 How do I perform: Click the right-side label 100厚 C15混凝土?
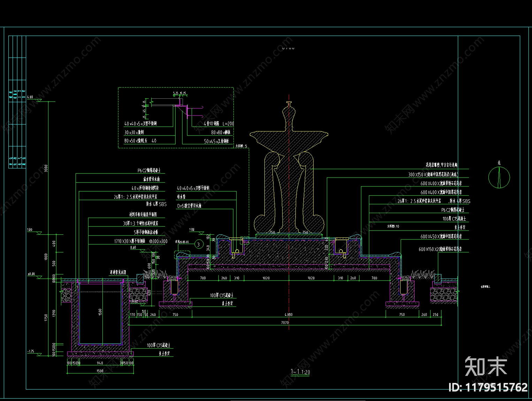coord(454,219)
